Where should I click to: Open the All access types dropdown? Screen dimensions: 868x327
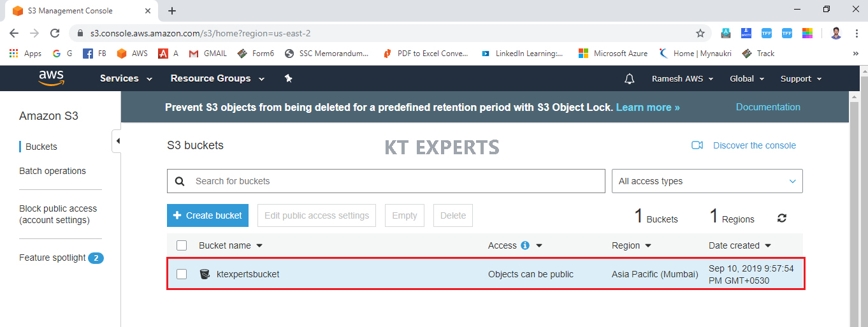click(707, 181)
